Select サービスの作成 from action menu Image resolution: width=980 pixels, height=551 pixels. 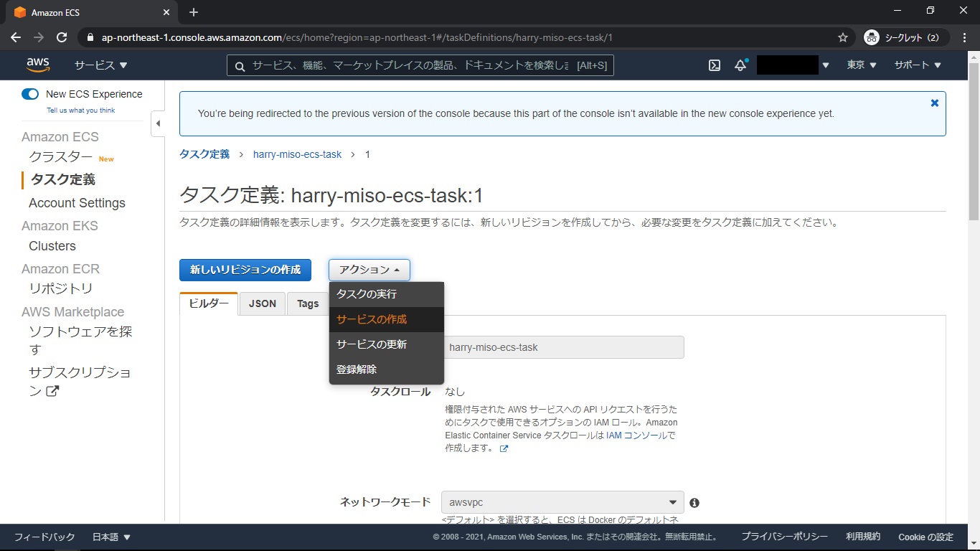372,319
